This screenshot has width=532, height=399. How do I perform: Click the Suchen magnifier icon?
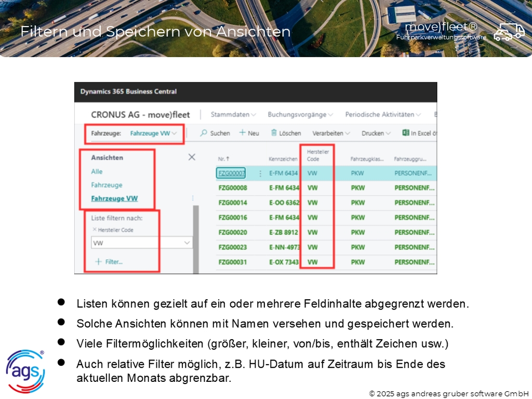point(204,132)
